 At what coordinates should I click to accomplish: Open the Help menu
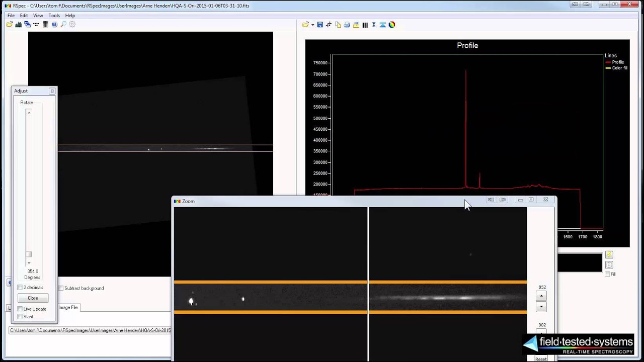coord(70,16)
